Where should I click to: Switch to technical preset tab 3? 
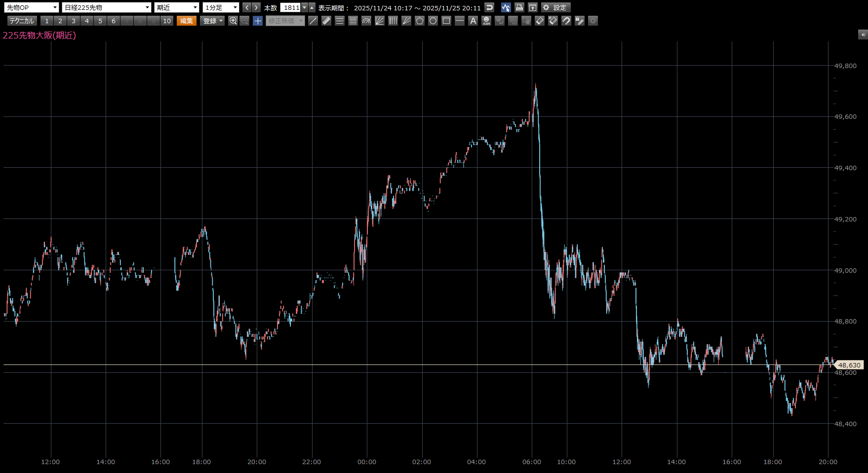74,21
